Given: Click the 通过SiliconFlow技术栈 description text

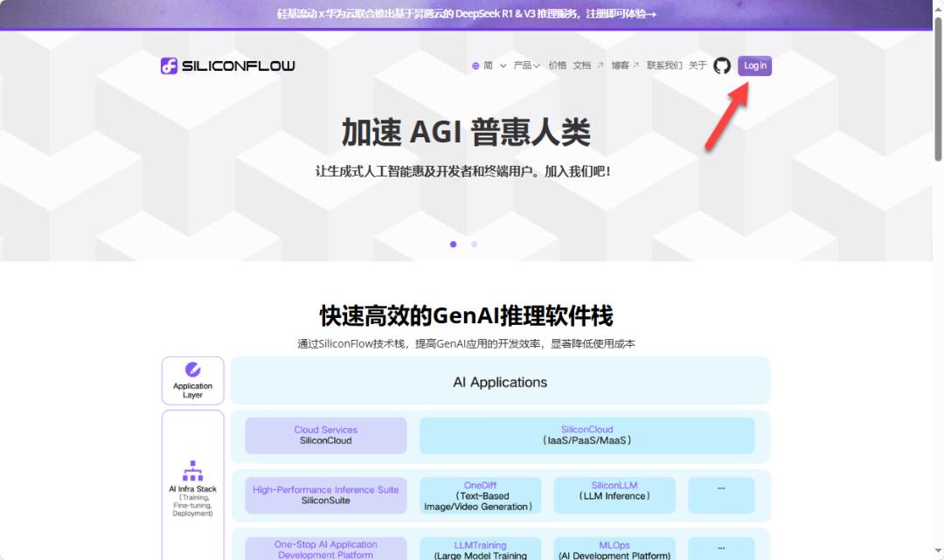Looking at the screenshot, I should tap(466, 343).
